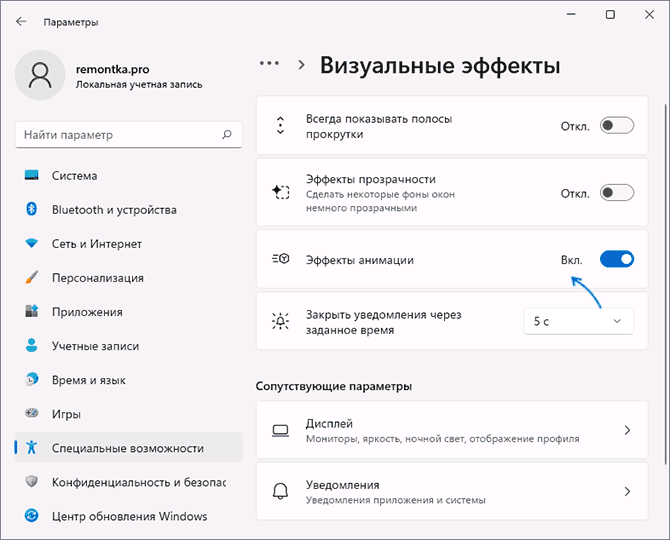Click the Windows Update sync icon
The height and width of the screenshot is (540, 670).
coord(32,516)
